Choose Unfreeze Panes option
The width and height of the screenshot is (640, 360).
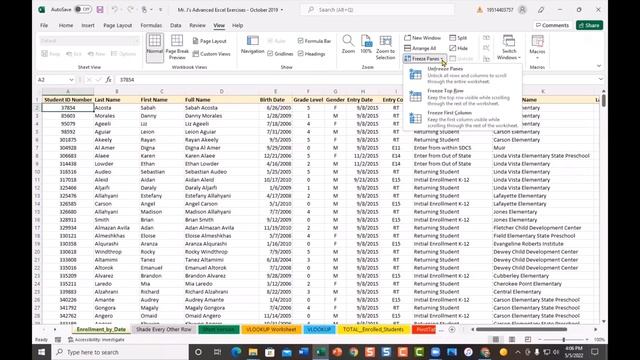[x=462, y=75]
